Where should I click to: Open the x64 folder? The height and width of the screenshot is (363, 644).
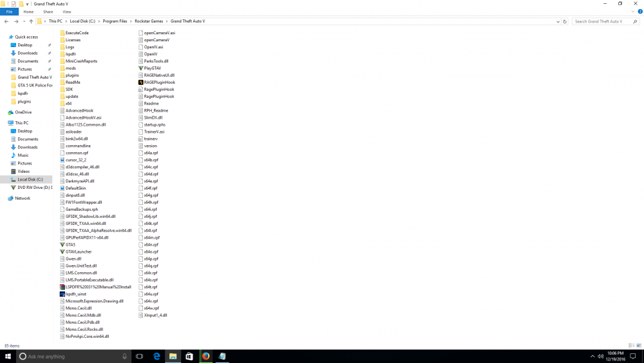point(66,104)
